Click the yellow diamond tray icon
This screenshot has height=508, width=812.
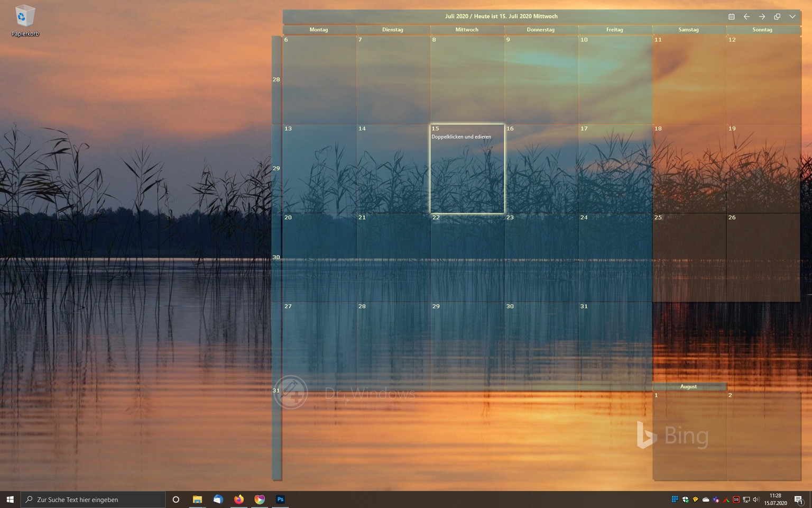coord(695,500)
